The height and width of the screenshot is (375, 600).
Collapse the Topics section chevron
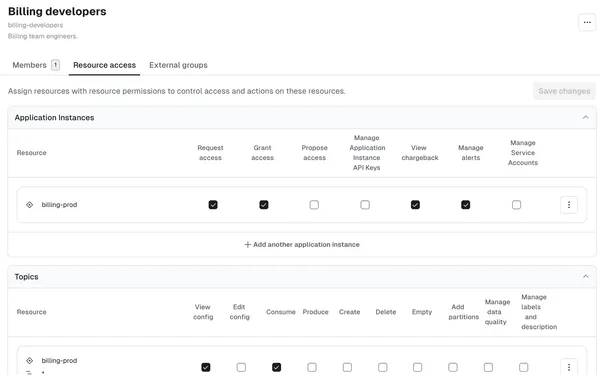click(585, 277)
